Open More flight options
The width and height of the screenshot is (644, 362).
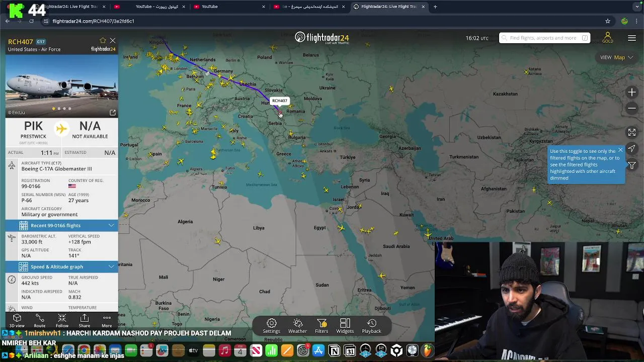107,321
